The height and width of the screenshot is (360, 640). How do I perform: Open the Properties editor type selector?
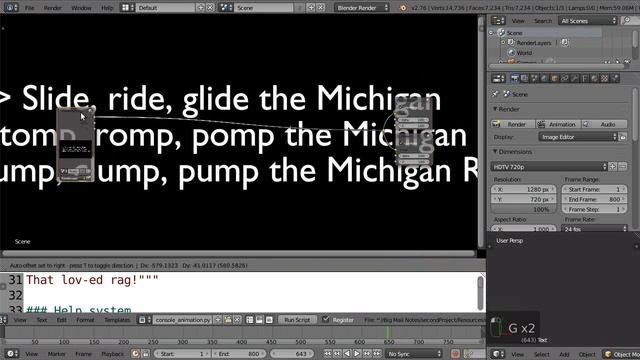coord(498,78)
